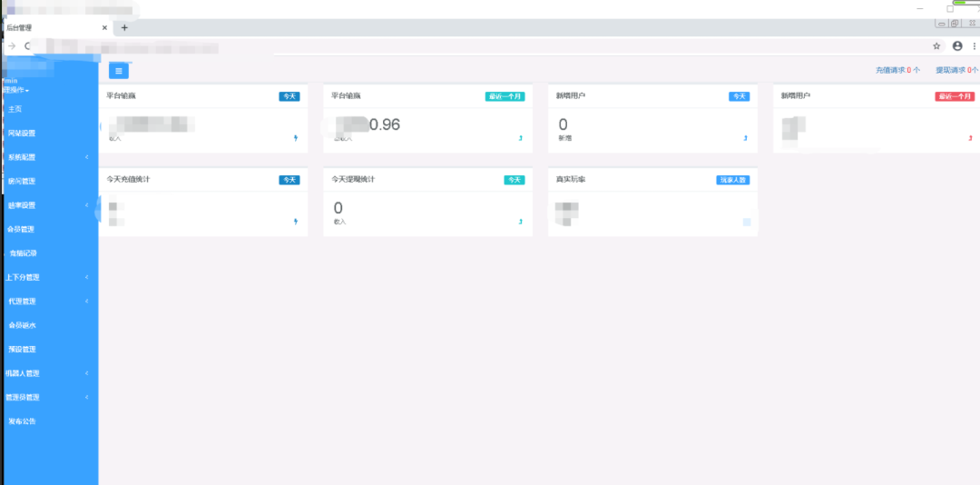
Task: Expand the 管理员管理 submenu chevron
Action: click(x=87, y=398)
